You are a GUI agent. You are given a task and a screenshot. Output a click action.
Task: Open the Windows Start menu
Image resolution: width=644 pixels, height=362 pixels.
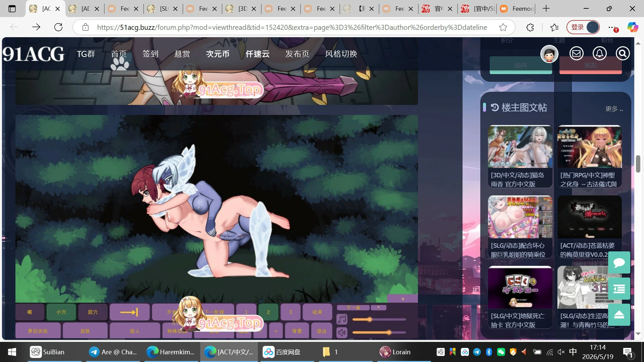pyautogui.click(x=12, y=352)
